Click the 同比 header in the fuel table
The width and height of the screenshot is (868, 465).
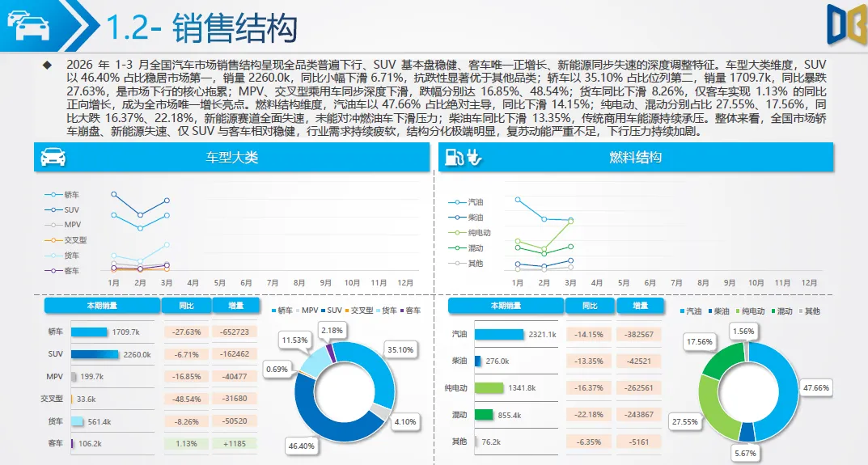[x=590, y=306]
